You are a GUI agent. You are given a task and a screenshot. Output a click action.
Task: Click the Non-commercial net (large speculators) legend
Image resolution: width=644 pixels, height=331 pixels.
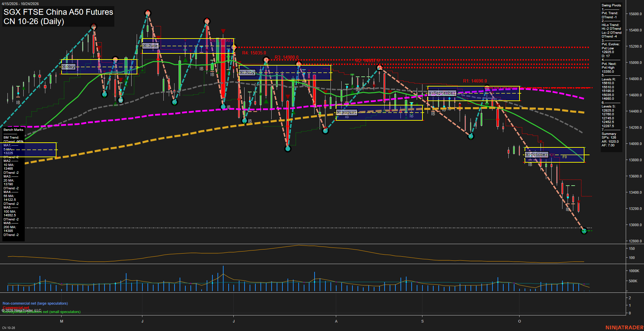[x=35, y=304]
